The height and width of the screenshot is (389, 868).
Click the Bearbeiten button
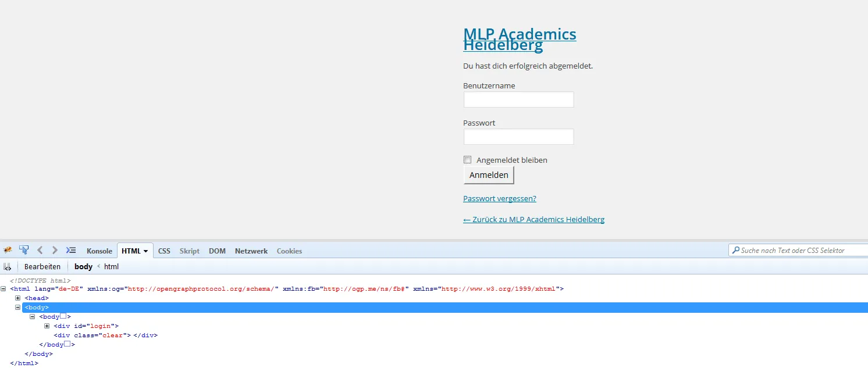point(42,267)
